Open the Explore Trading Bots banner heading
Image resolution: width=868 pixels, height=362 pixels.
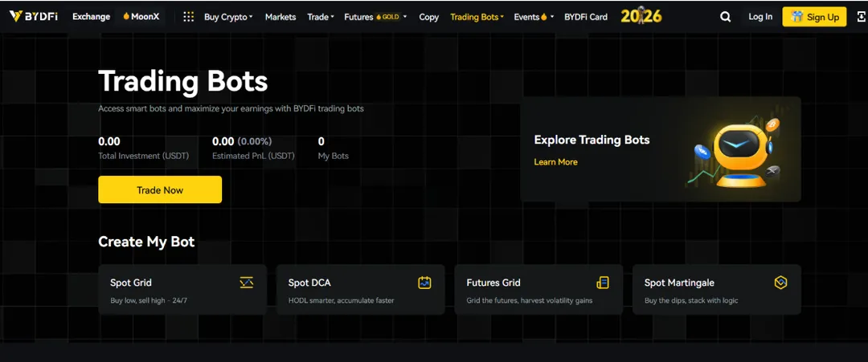click(592, 140)
